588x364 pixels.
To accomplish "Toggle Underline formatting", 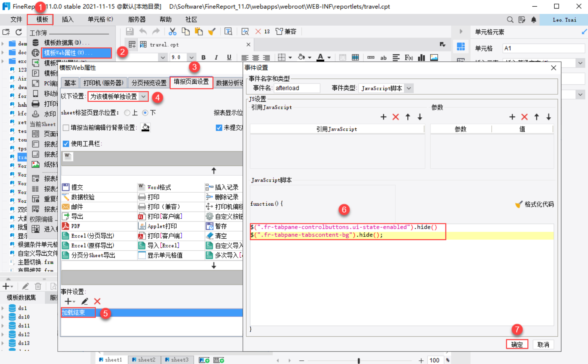I will pyautogui.click(x=229, y=57).
